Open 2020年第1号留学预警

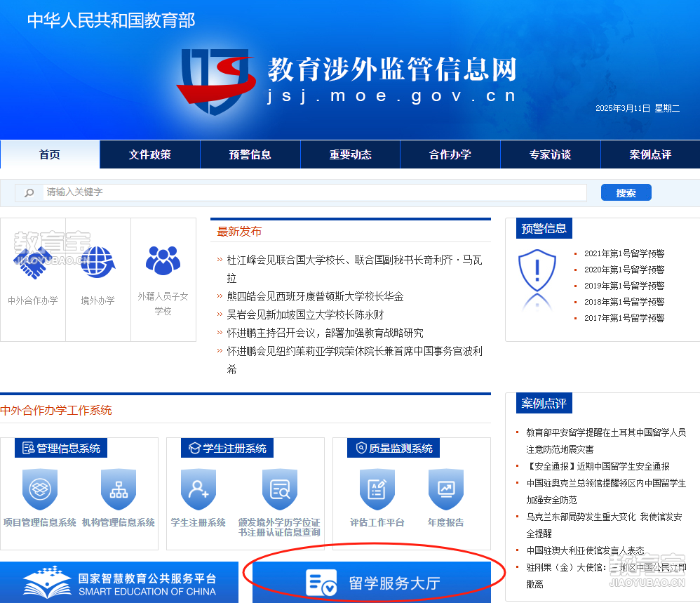point(624,270)
